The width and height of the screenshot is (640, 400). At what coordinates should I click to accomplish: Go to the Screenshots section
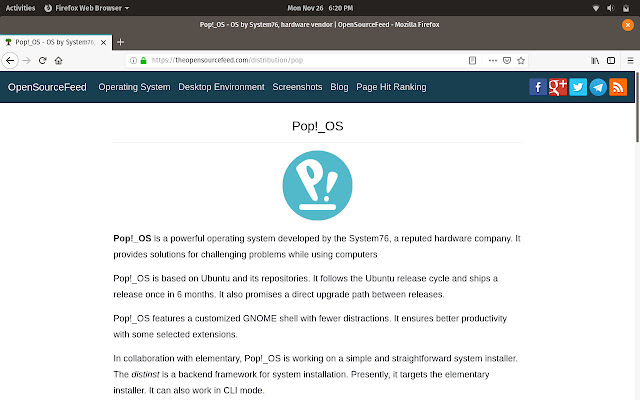click(297, 87)
